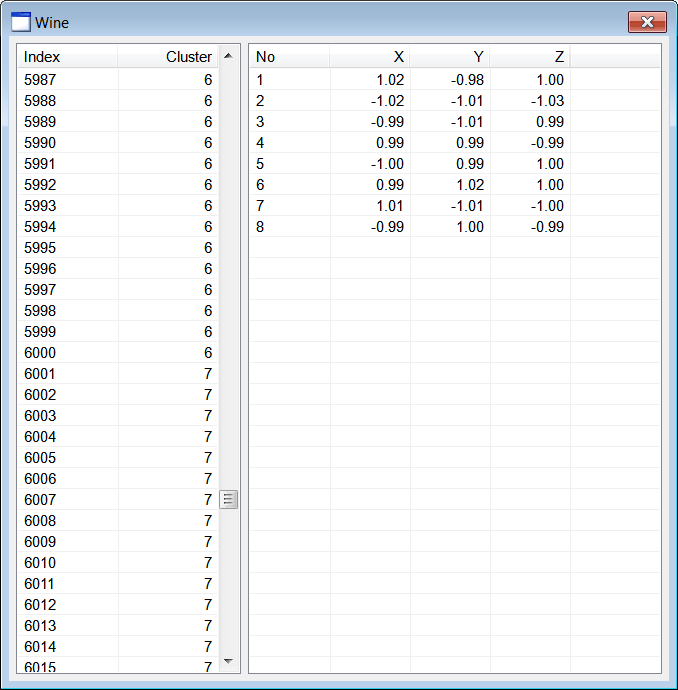This screenshot has width=678, height=690.
Task: Select row with index 6002
Action: point(118,395)
